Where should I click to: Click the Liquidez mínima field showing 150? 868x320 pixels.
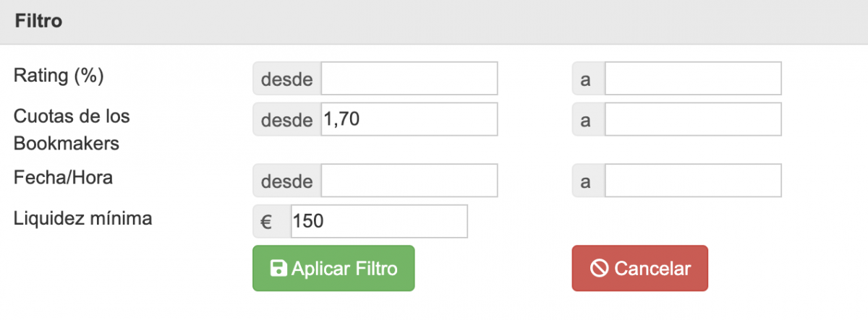(379, 222)
